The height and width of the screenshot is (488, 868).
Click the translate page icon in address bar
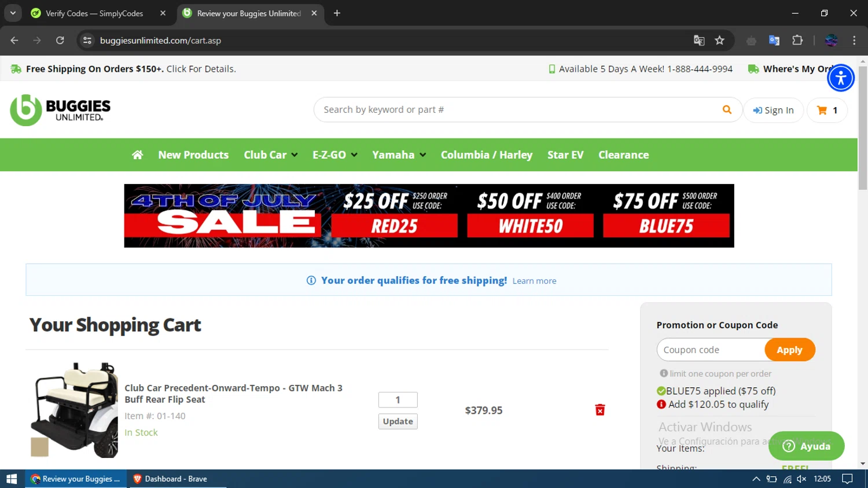pyautogui.click(x=699, y=41)
